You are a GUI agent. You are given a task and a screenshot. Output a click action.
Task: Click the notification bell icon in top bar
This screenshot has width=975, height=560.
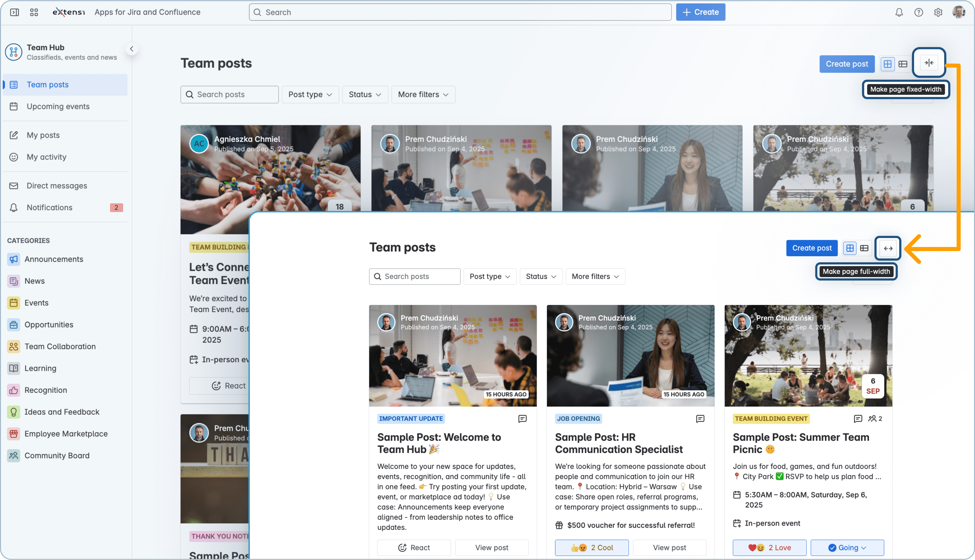pos(899,12)
